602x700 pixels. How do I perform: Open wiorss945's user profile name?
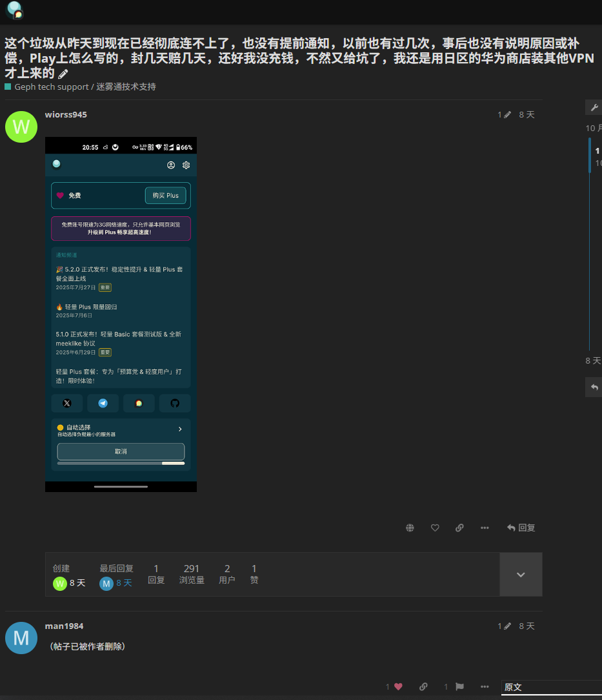pyautogui.click(x=66, y=114)
